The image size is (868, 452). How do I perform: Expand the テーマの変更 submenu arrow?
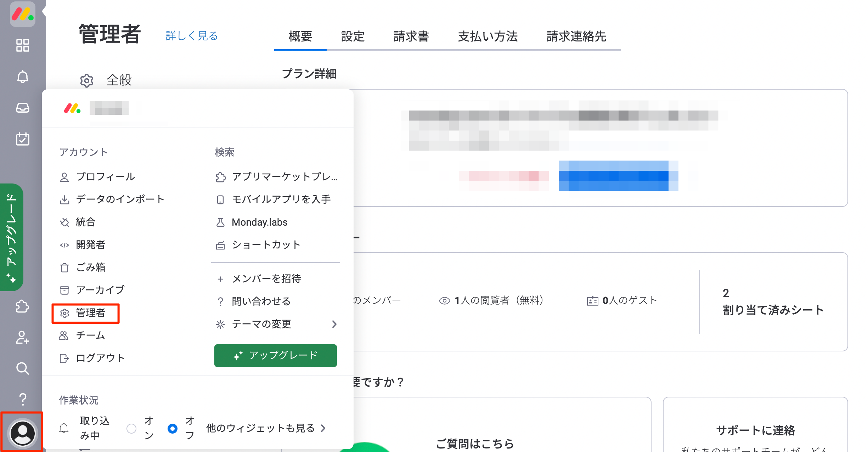(334, 324)
